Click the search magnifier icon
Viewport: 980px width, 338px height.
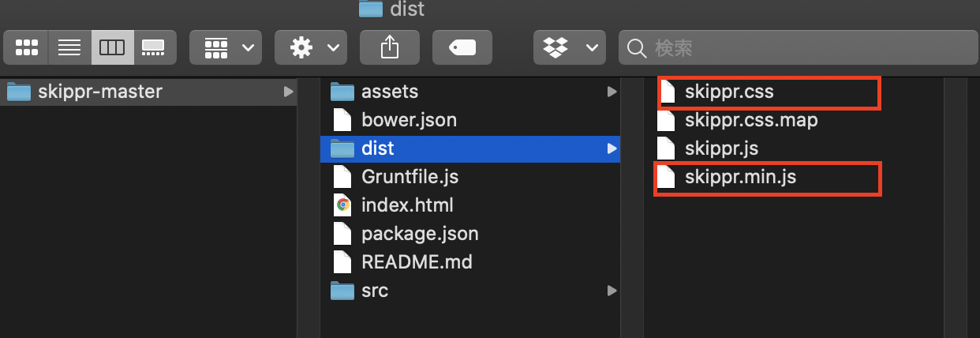pos(636,49)
